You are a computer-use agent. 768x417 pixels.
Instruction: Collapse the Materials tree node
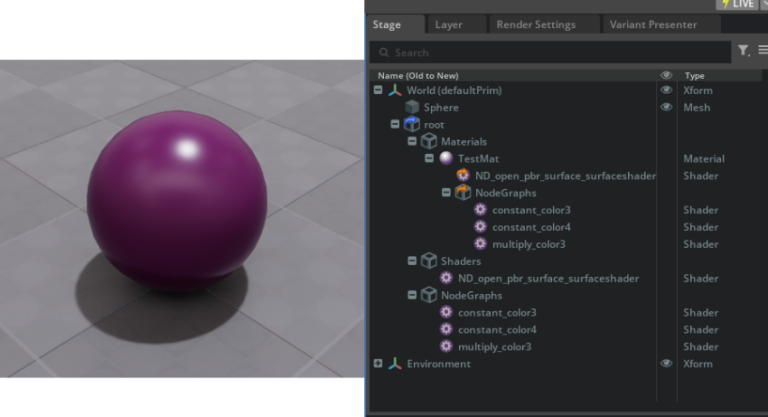pyautogui.click(x=412, y=142)
